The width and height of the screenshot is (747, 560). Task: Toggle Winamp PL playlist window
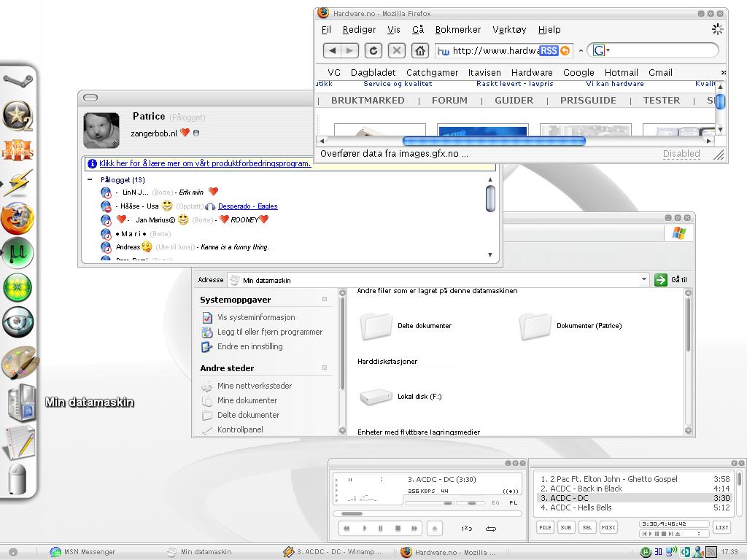point(513,503)
